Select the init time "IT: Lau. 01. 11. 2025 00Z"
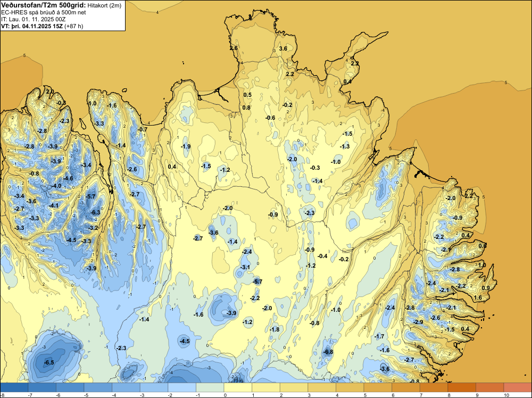 [x=33, y=19]
